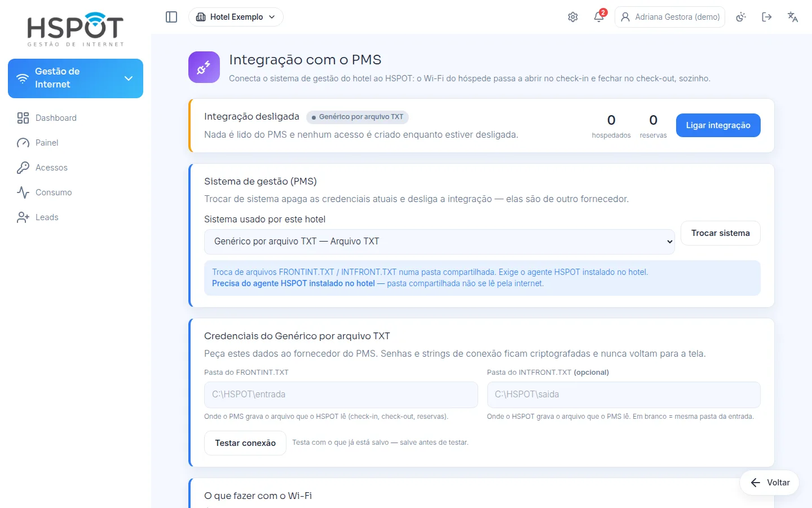
Task: Open the Sistema usado por este hotel dropdown
Action: tap(439, 242)
